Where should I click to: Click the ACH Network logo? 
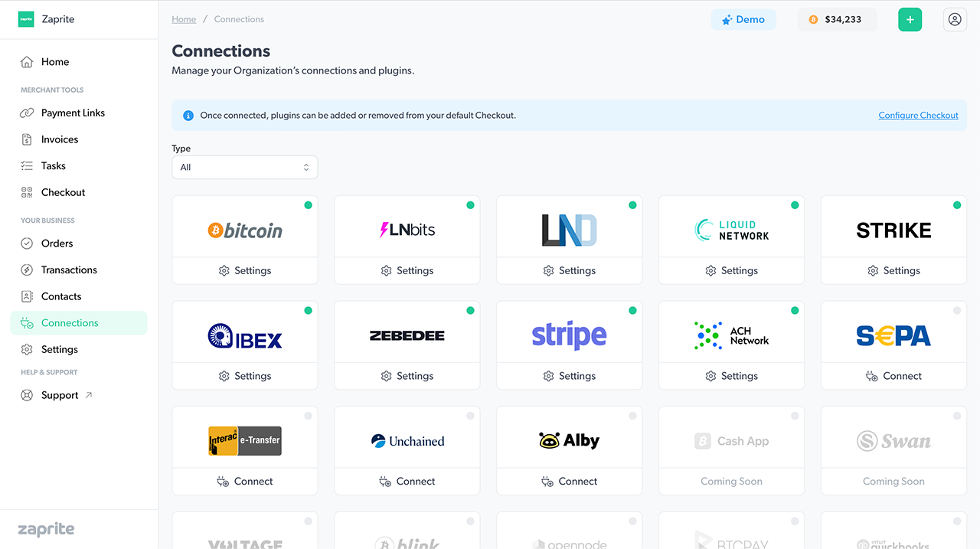732,335
